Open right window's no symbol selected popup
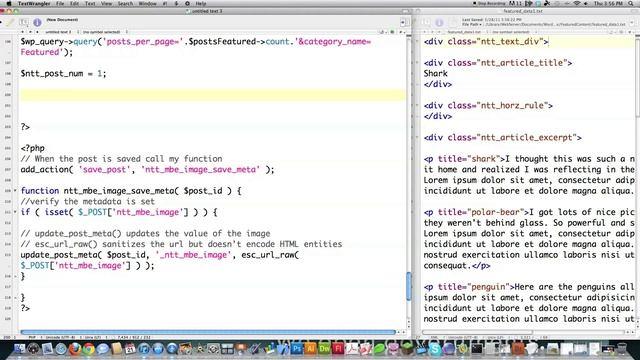Screen dimensions: 640x360 [x=511, y=32]
